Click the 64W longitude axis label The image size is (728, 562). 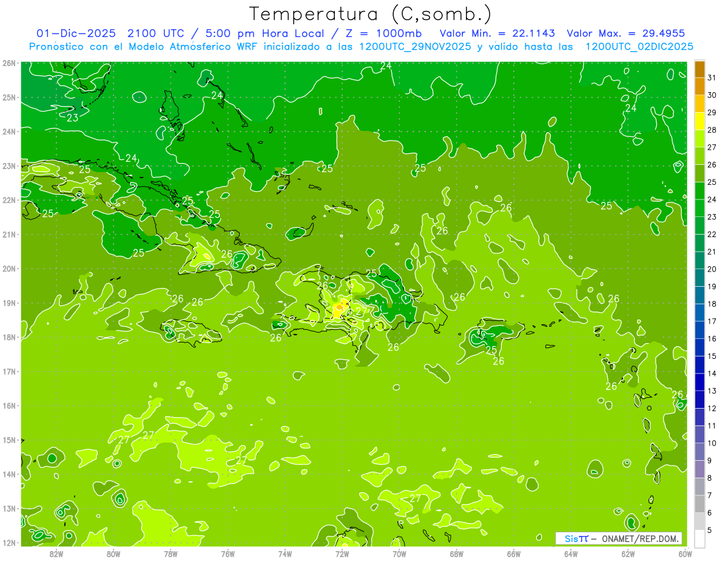[571, 554]
